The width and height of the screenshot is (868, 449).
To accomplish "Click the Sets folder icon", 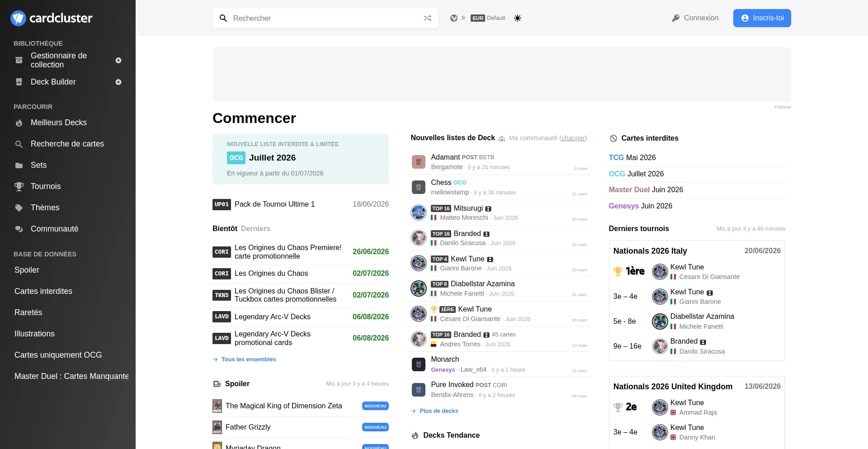I will 19,165.
